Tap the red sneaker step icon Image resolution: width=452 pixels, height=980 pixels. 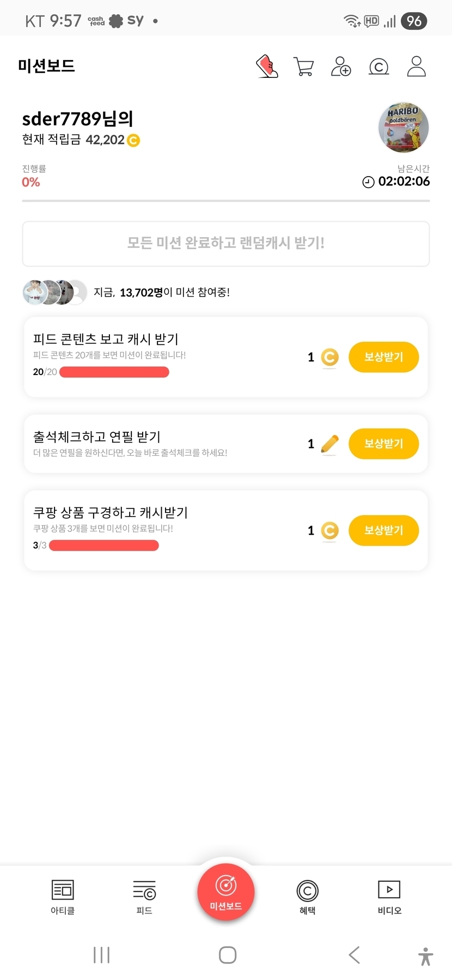point(267,66)
